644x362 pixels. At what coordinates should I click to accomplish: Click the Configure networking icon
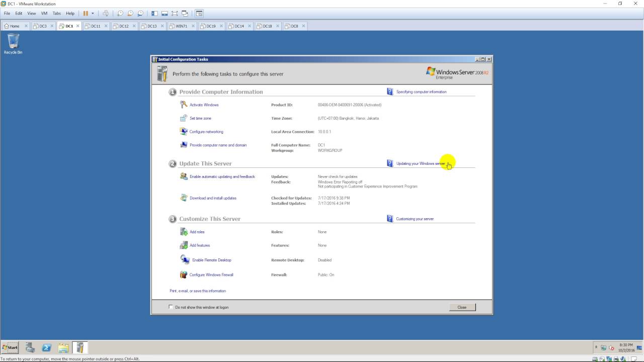pyautogui.click(x=184, y=131)
